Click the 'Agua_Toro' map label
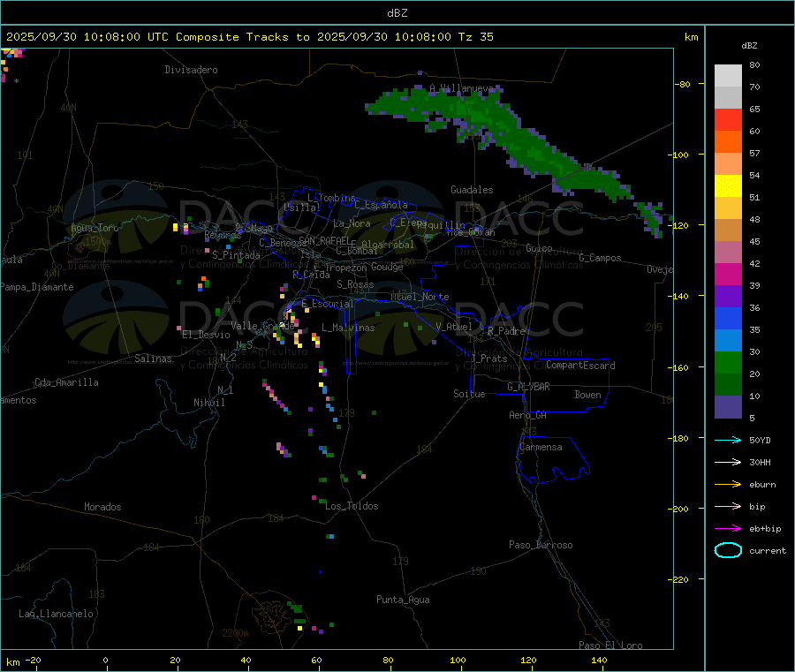 click(x=95, y=228)
